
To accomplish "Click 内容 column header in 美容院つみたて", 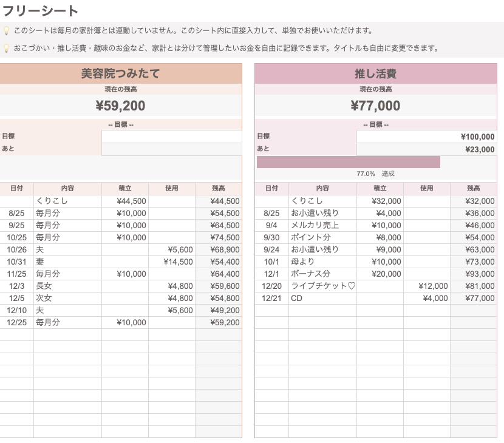I will click(x=68, y=189).
